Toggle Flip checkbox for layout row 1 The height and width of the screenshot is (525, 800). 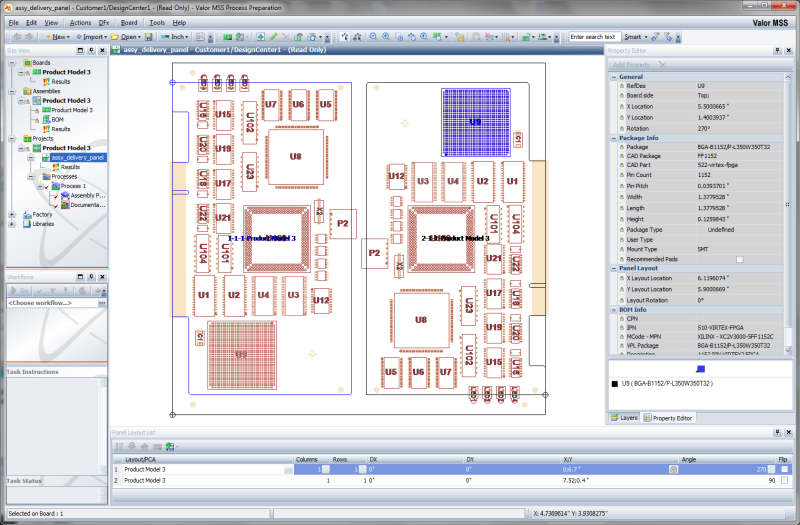point(784,469)
